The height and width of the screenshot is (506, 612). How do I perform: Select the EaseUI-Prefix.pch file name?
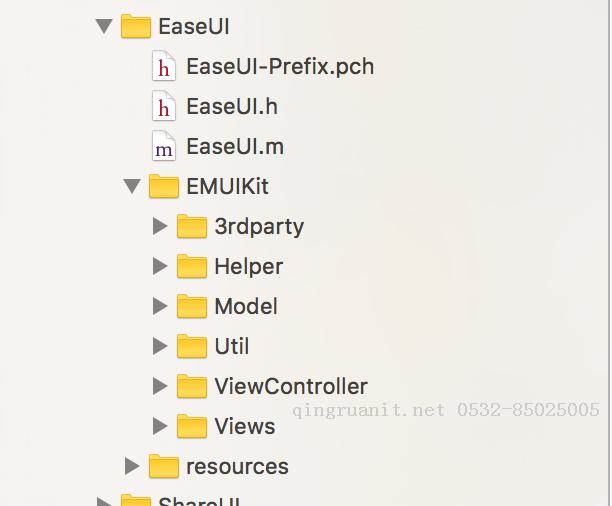pos(280,66)
